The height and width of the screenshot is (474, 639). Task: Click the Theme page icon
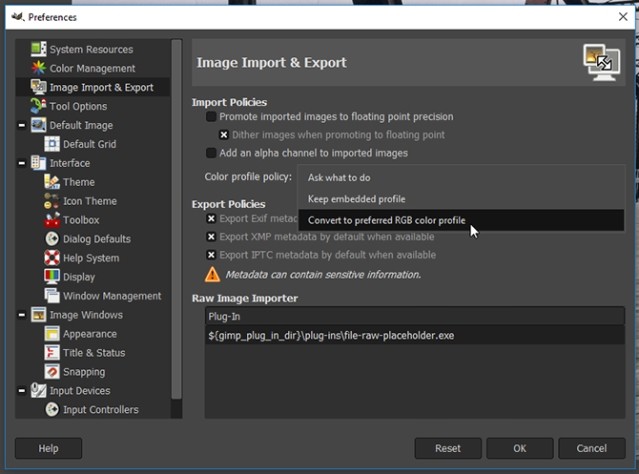[53, 182]
